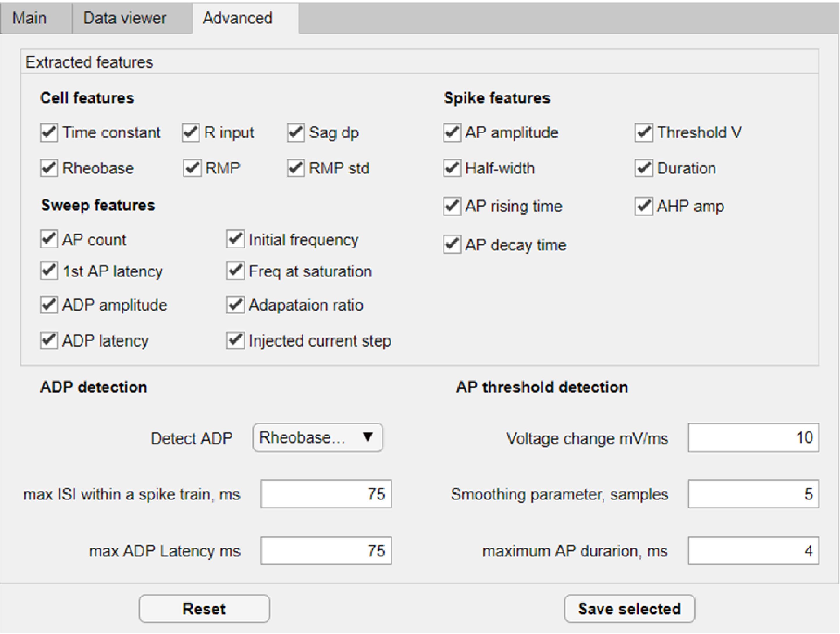
Task: Uncheck the RMP checkbox
Action: coord(192,168)
